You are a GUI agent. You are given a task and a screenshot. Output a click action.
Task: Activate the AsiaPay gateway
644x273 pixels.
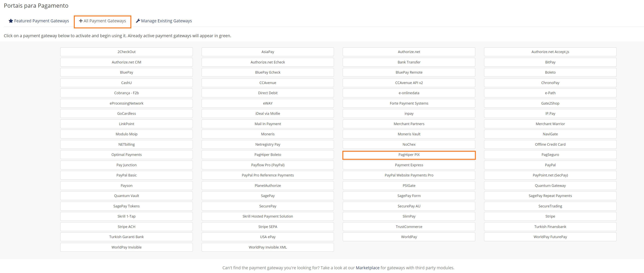268,52
